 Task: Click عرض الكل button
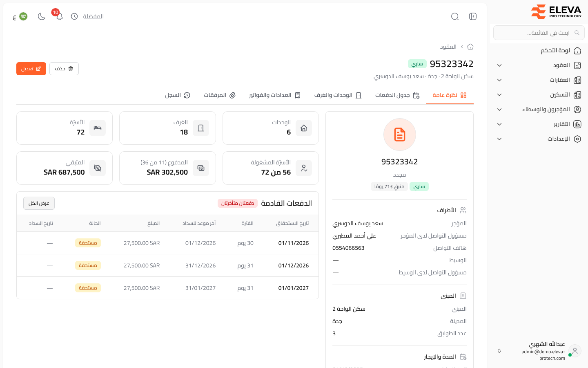[39, 203]
